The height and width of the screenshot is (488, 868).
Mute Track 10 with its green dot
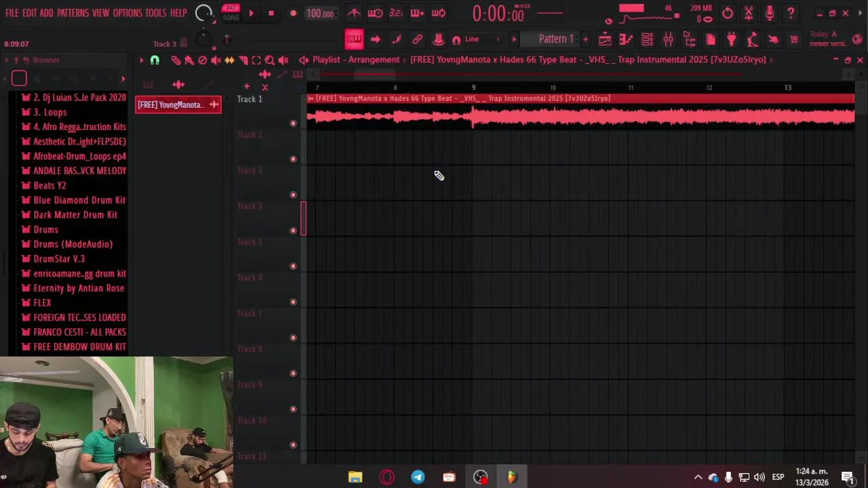(x=293, y=445)
